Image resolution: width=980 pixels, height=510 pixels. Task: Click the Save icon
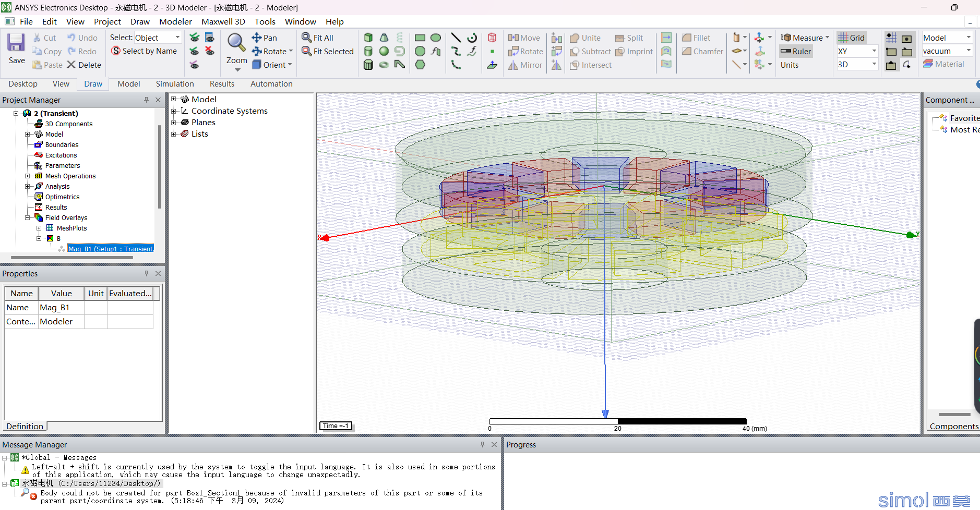16,43
